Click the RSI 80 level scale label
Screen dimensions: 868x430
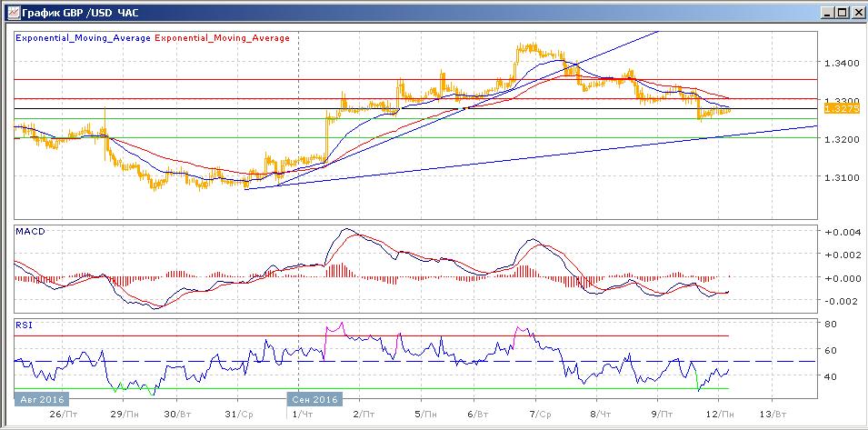click(x=831, y=325)
